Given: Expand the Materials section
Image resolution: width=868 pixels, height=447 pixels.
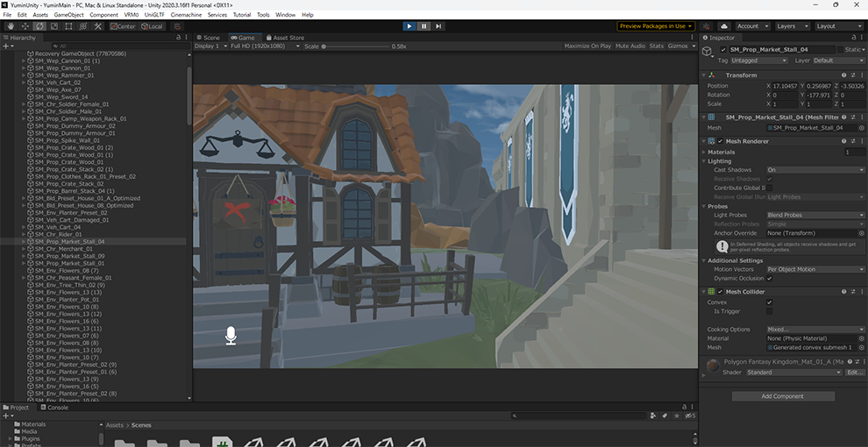Looking at the screenshot, I should tap(703, 152).
